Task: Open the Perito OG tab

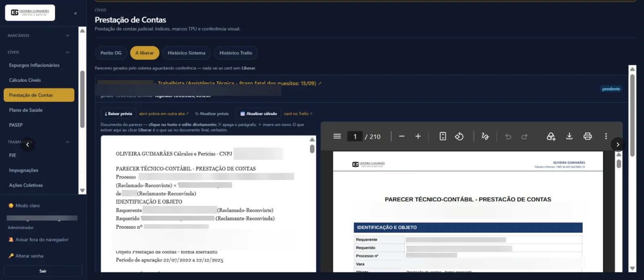Action: [x=111, y=53]
